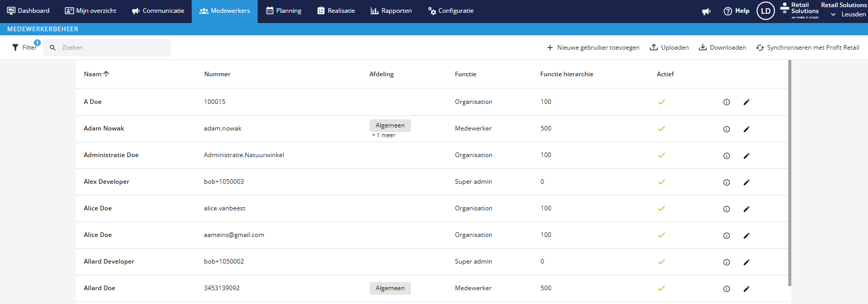868x304 pixels.
Task: Select the name 'Alex Developer'
Action: 106,182
